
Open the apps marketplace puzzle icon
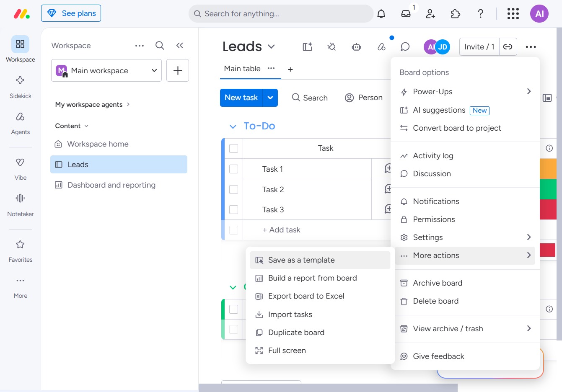(x=456, y=14)
